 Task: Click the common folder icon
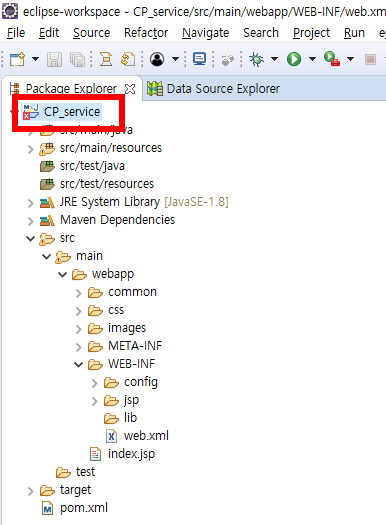95,293
